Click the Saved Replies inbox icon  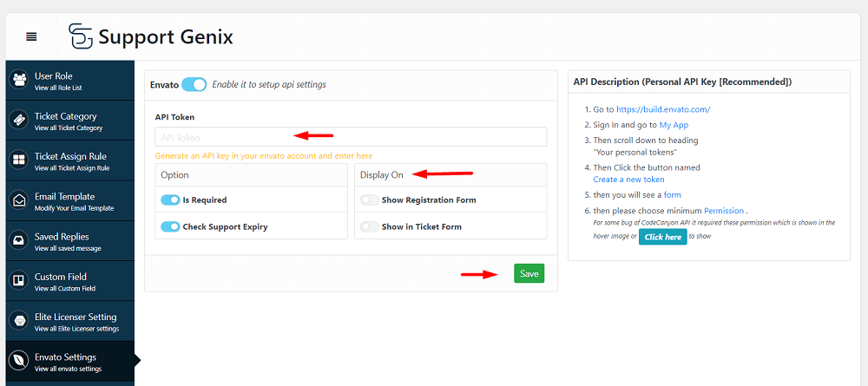19,240
